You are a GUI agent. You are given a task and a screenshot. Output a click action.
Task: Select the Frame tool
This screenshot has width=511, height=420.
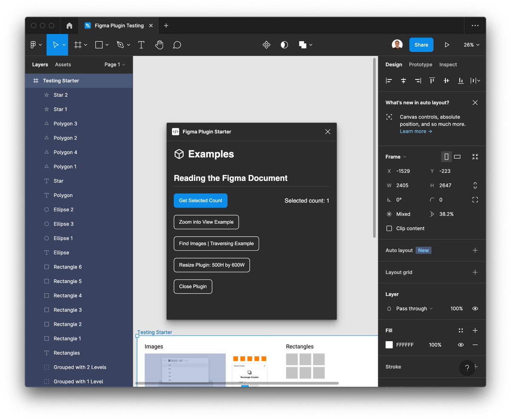pyautogui.click(x=78, y=45)
